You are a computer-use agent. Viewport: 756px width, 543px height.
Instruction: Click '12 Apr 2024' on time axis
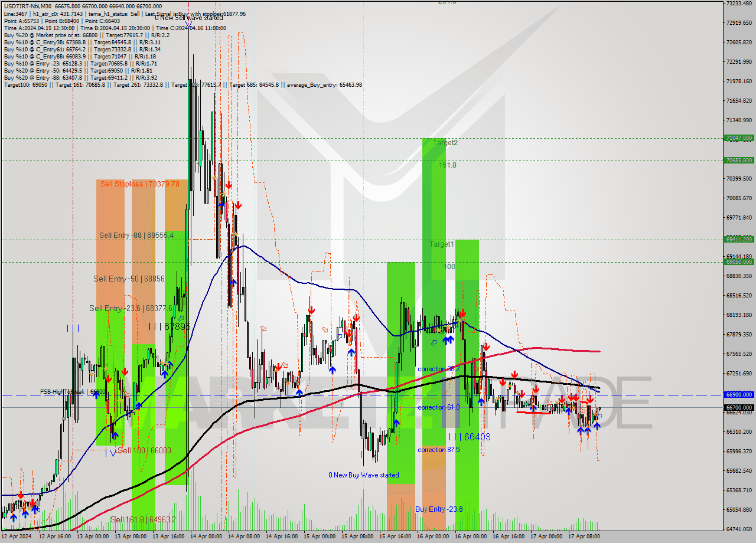click(17, 537)
